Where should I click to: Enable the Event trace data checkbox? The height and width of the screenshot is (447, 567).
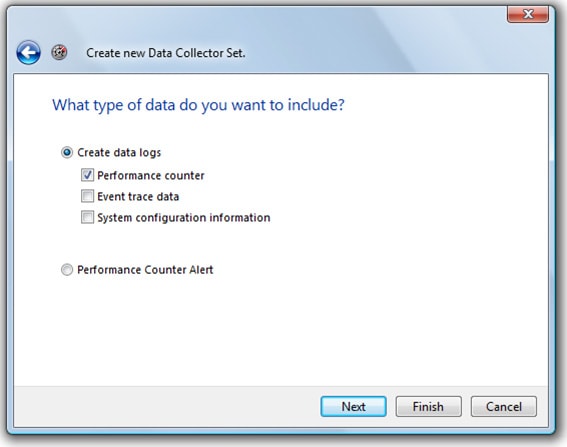coord(87,196)
